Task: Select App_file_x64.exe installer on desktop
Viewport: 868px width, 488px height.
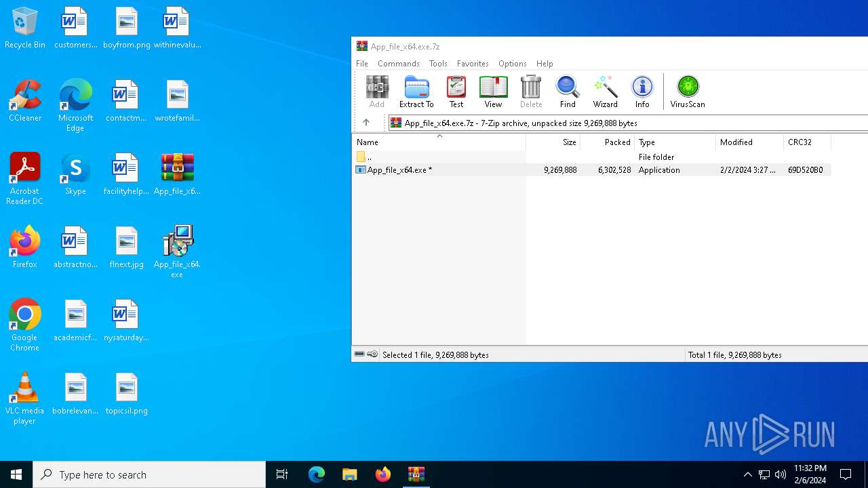Action: point(177,252)
